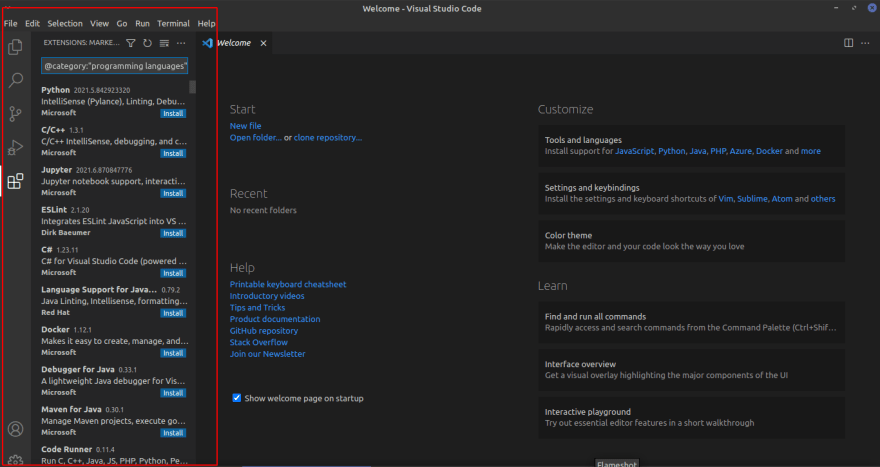Viewport: 880px width, 467px height.
Task: Open editor more actions ellipsis
Action: coord(865,43)
